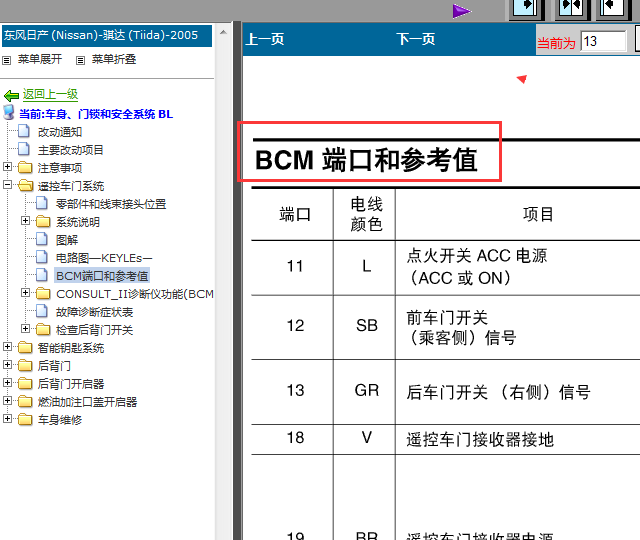Viewport: 640px width, 540px height.
Task: Expand the 车身维修 tree node
Action: [x=7, y=418]
